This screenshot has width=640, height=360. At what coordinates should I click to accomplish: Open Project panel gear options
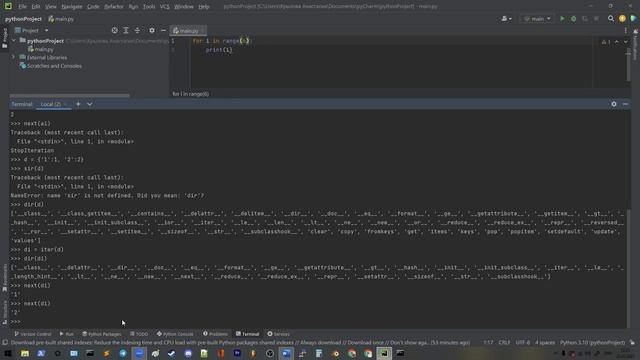point(152,30)
